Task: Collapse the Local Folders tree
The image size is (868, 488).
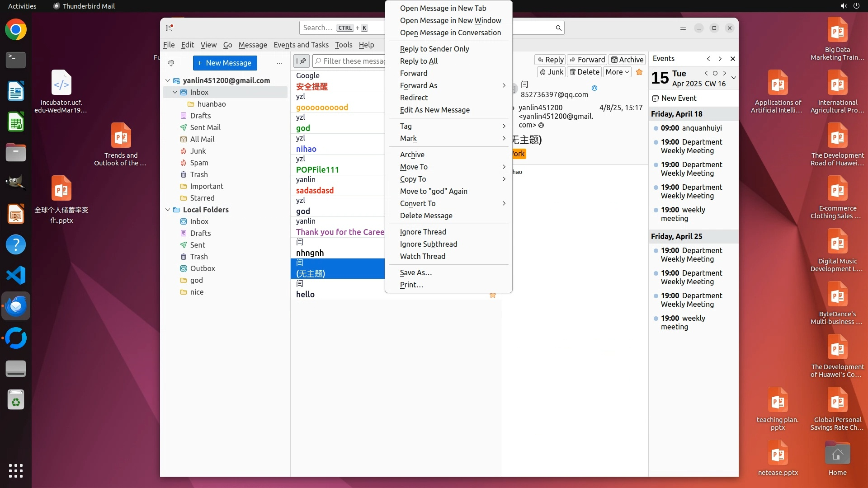Action: (x=168, y=210)
